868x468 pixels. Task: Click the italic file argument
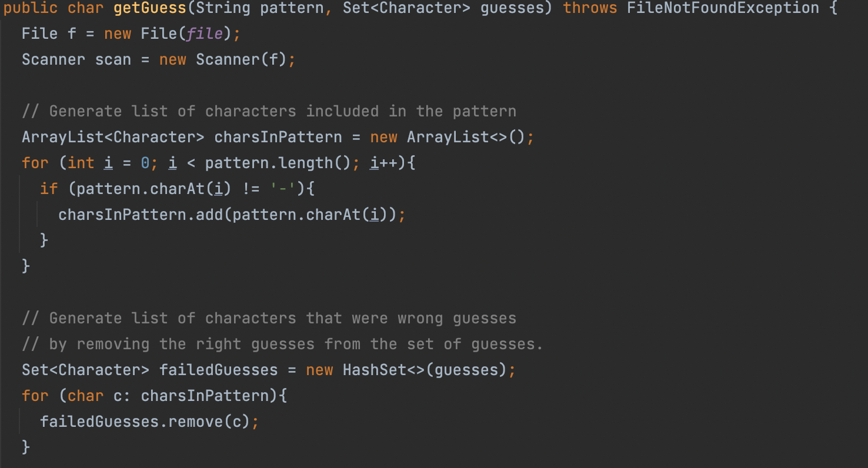[205, 34]
